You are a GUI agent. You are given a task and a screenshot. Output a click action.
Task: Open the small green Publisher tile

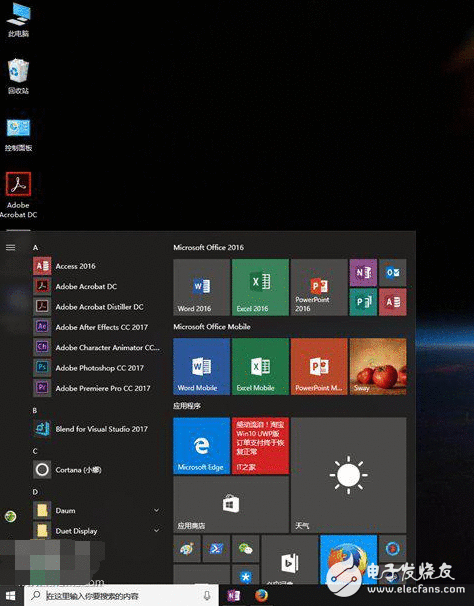click(363, 302)
